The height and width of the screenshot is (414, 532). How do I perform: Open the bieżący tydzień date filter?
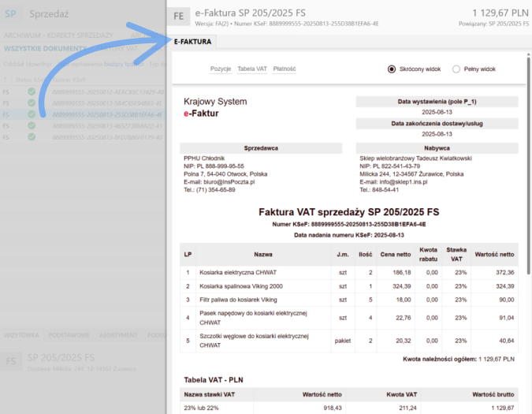pyautogui.click(x=123, y=63)
